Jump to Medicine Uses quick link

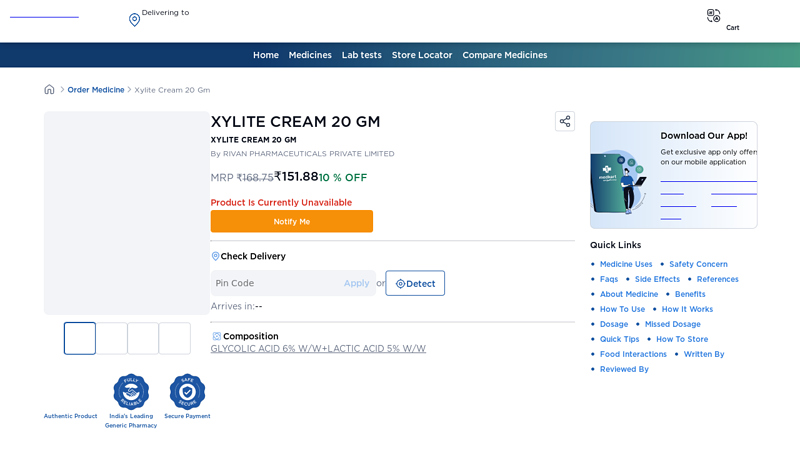click(x=626, y=264)
